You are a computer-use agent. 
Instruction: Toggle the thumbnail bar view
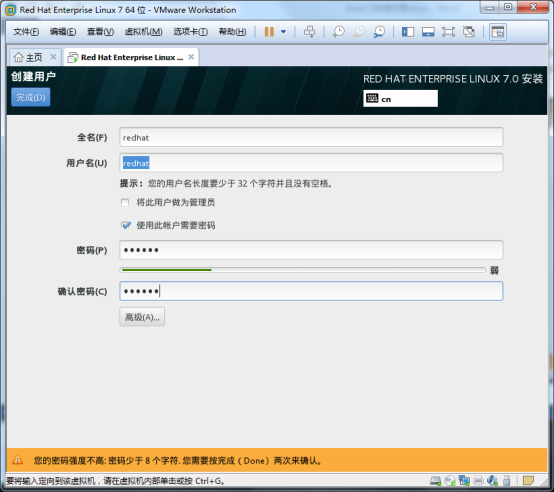[x=428, y=32]
